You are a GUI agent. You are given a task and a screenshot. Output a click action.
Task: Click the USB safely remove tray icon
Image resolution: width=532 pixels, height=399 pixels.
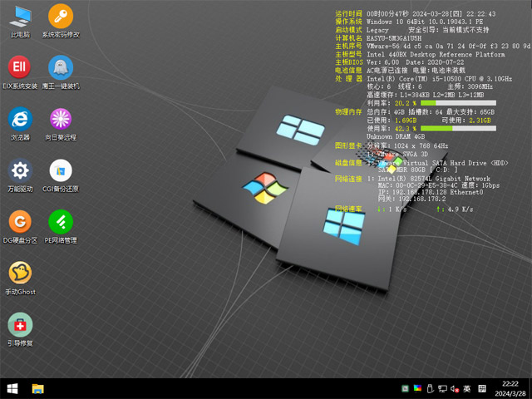click(430, 388)
